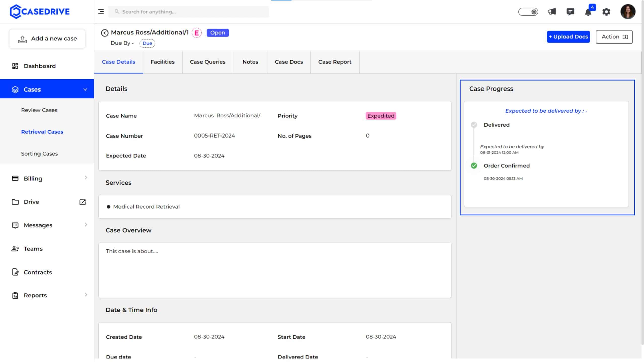Open the Case Report tab

[x=335, y=62]
